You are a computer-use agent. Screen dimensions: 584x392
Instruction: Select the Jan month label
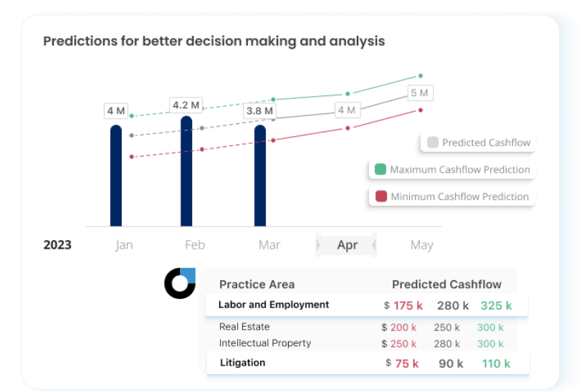pyautogui.click(x=124, y=245)
